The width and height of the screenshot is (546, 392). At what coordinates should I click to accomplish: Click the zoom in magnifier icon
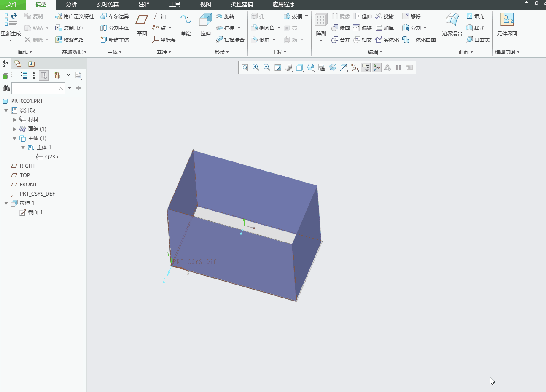point(256,67)
